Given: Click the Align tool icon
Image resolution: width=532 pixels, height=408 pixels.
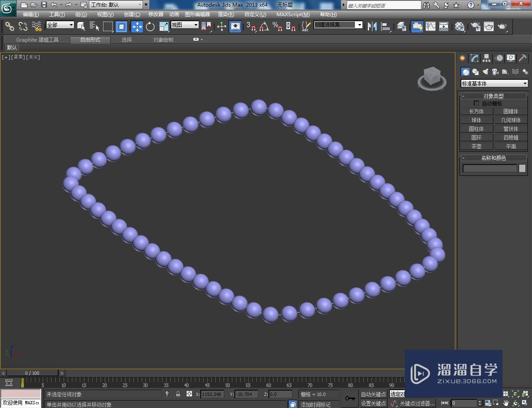Looking at the screenshot, I should (x=386, y=27).
